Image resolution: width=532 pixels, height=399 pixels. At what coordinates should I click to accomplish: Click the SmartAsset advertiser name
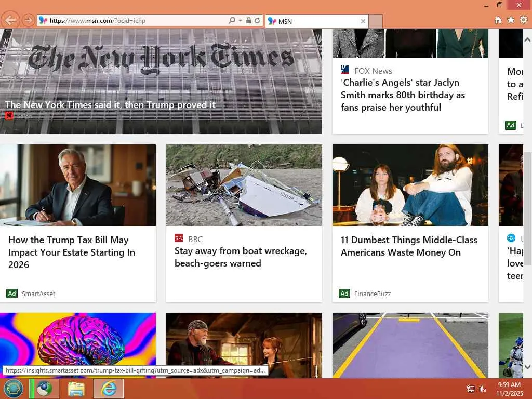[x=38, y=294]
